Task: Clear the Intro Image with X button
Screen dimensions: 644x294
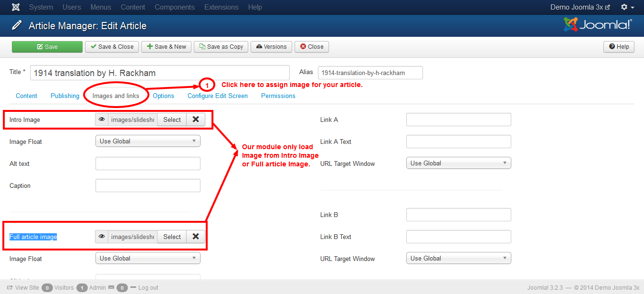Action: click(195, 120)
